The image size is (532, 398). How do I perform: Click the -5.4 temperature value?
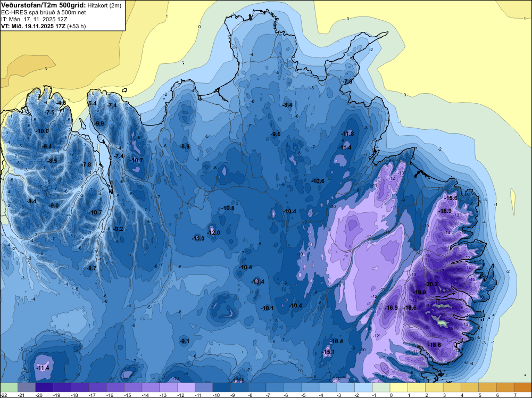click(92, 103)
